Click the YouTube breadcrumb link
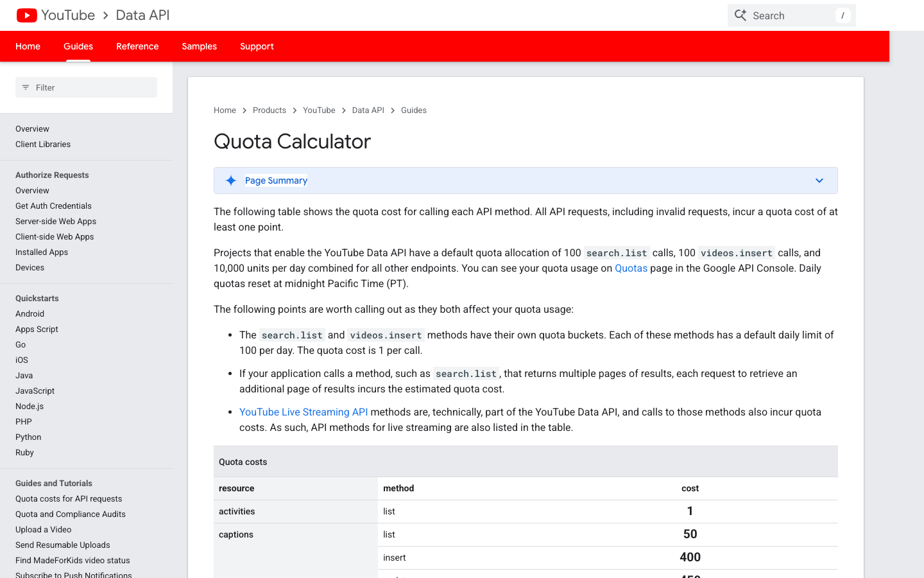Screen dimensions: 924x578 coord(319,110)
